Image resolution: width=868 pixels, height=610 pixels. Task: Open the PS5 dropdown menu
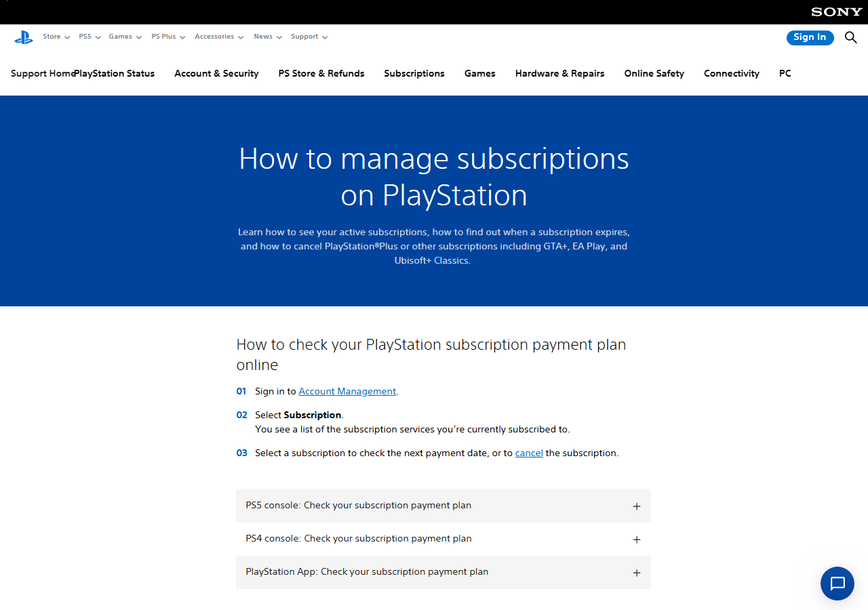coord(90,37)
